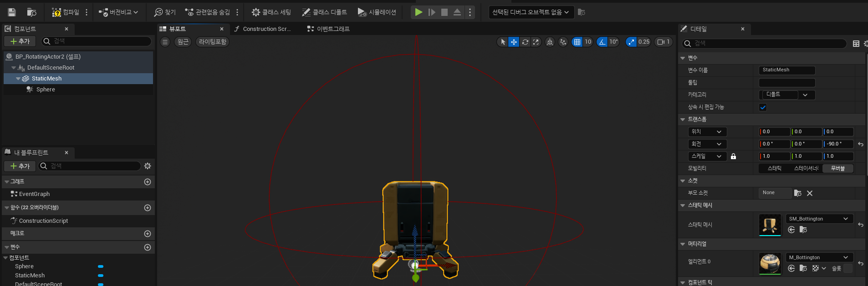868x286 pixels.
Task: Collapse the StaticMesh component node
Action: click(18, 79)
